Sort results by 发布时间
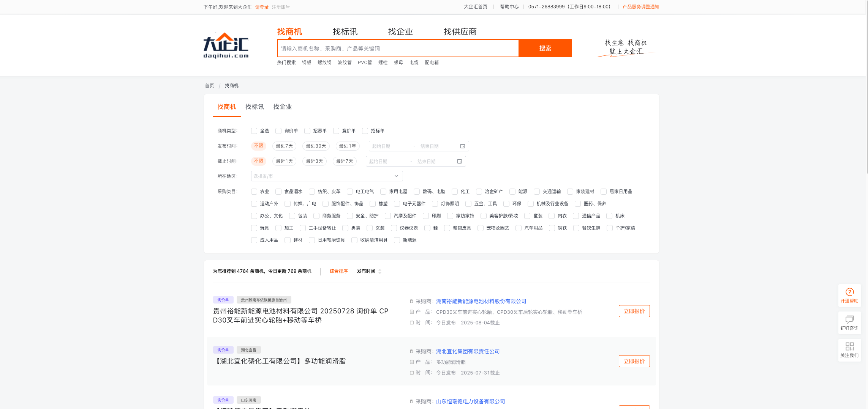The image size is (868, 409). point(366,271)
